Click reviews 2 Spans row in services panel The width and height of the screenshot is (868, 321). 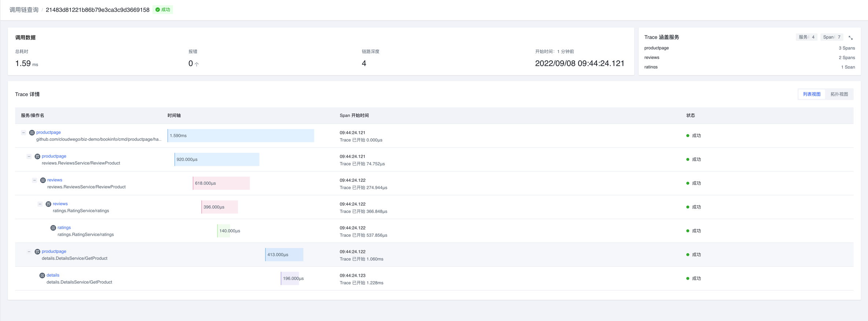tap(750, 58)
